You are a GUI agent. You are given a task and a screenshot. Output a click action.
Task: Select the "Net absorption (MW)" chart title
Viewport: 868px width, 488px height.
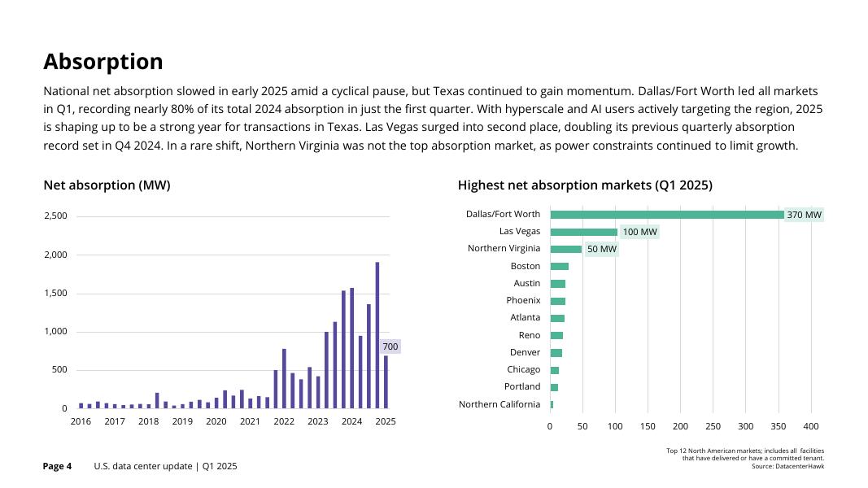click(x=107, y=185)
